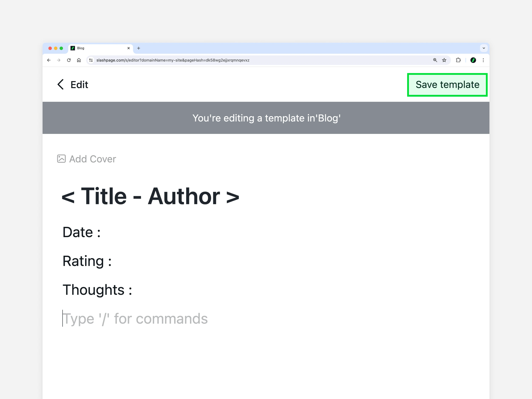Click the Add Cover image icon
The height and width of the screenshot is (399, 532).
[x=61, y=159]
